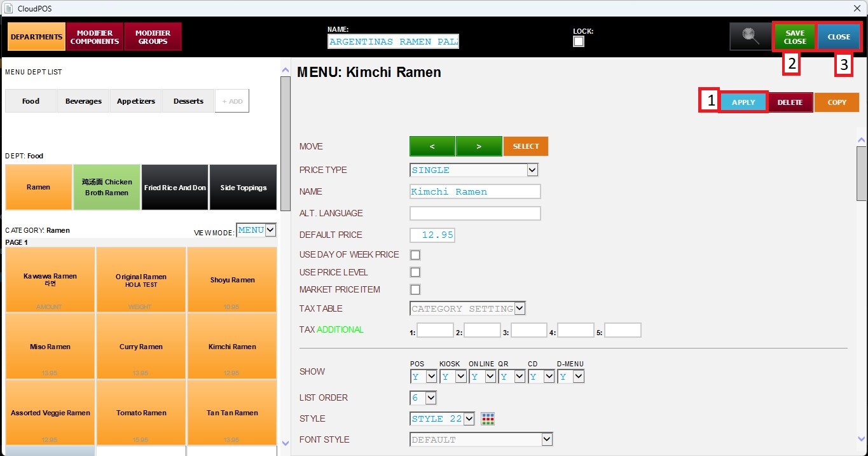Image resolution: width=868 pixels, height=456 pixels.
Task: Choose the Side Toppings category
Action: [243, 188]
